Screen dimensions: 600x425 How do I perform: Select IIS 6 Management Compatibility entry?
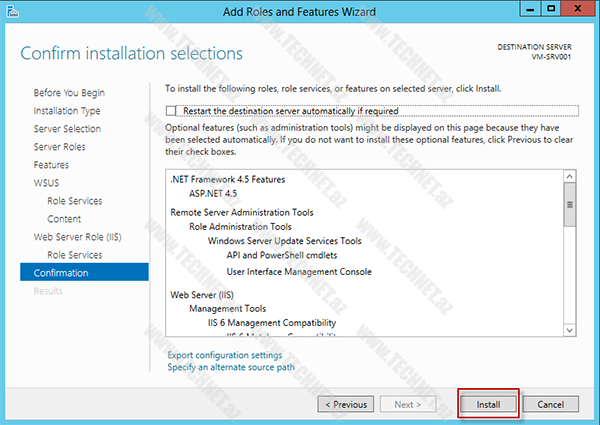pyautogui.click(x=272, y=323)
